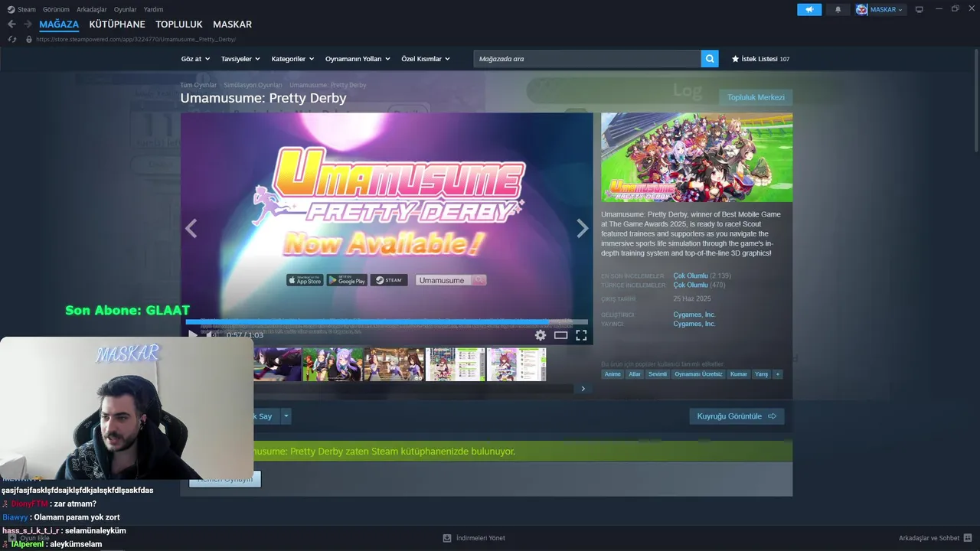
Task: Seek on the trailer progress bar
Action: (x=387, y=321)
